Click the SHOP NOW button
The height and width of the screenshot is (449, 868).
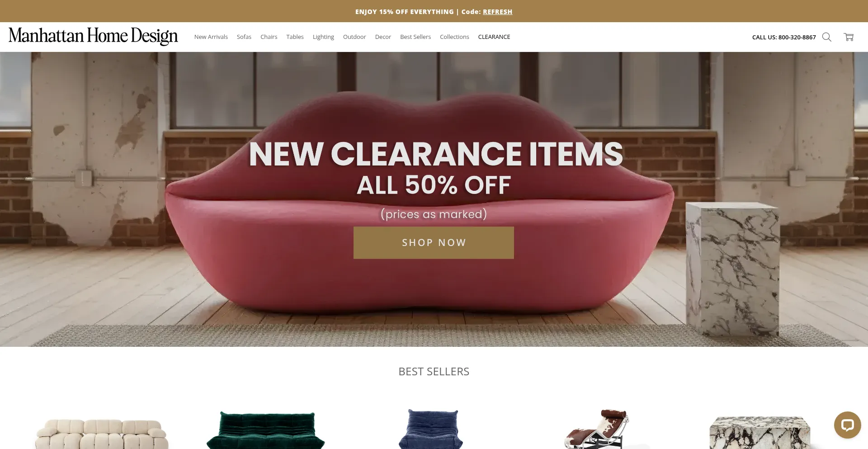point(434,243)
